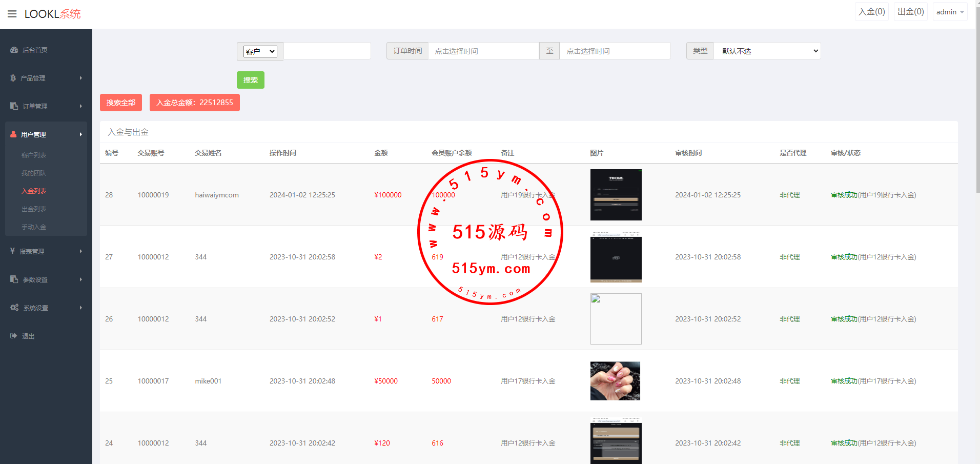Click the 搜索全部 button

[121, 103]
